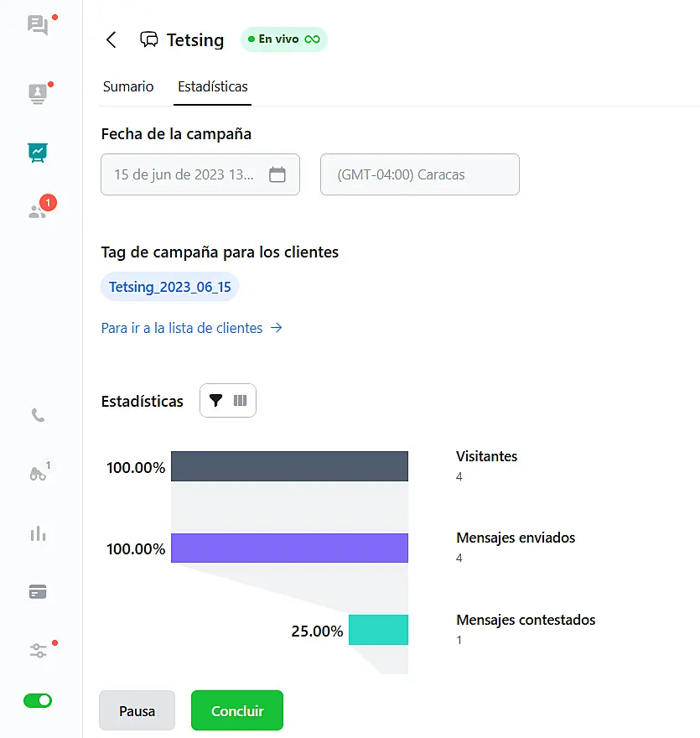Screen dimensions: 700x738
Task: Open the billing card sidebar icon
Action: click(38, 592)
